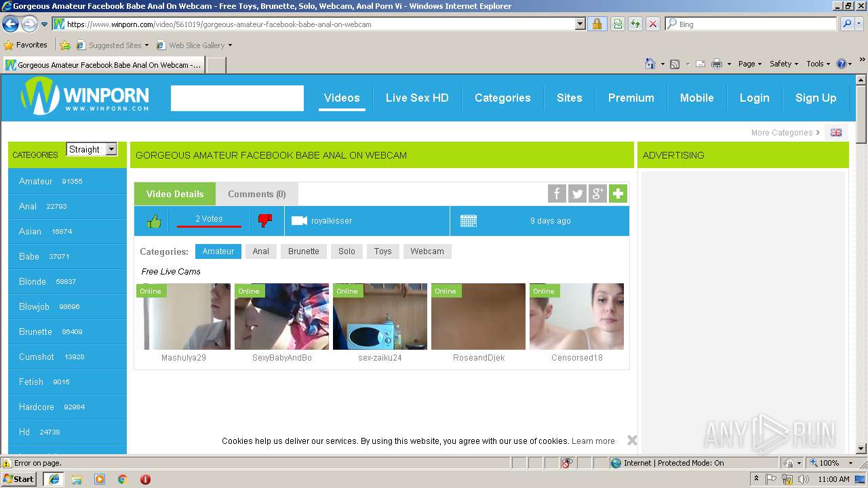Click the Chrome icon in taskbar
Image resolution: width=868 pixels, height=488 pixels.
[x=122, y=479]
